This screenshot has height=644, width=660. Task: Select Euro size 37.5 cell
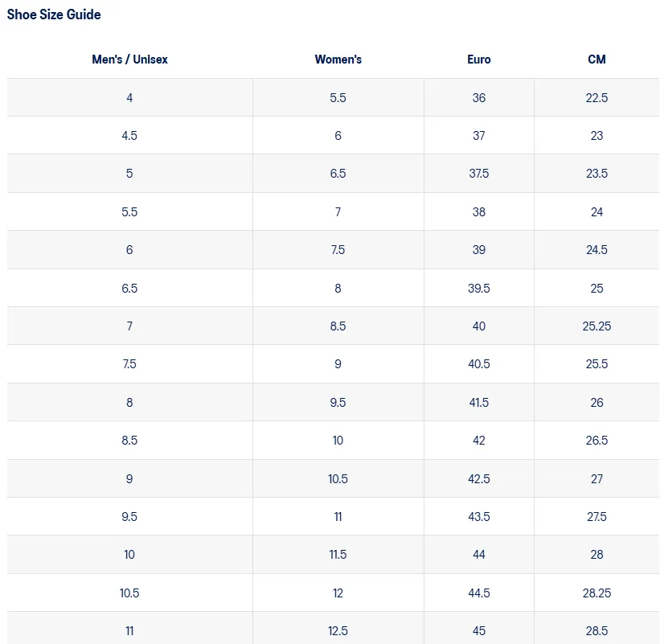478,174
